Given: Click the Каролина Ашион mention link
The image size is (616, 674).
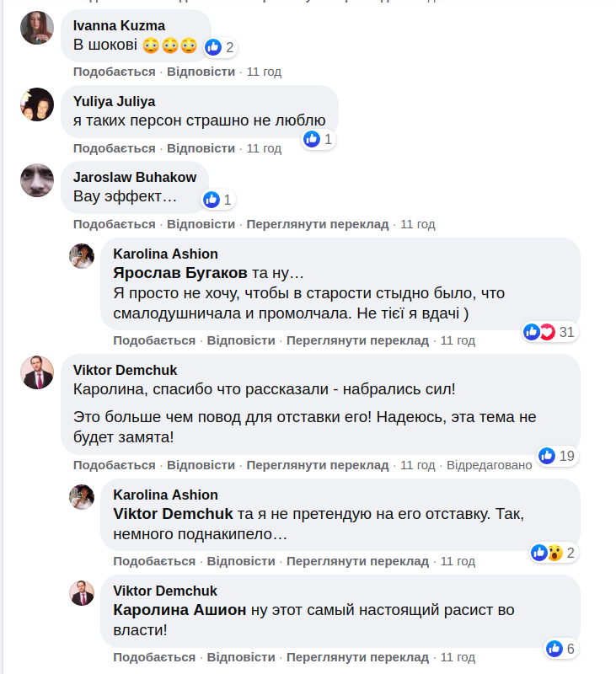Looking at the screenshot, I should [179, 610].
